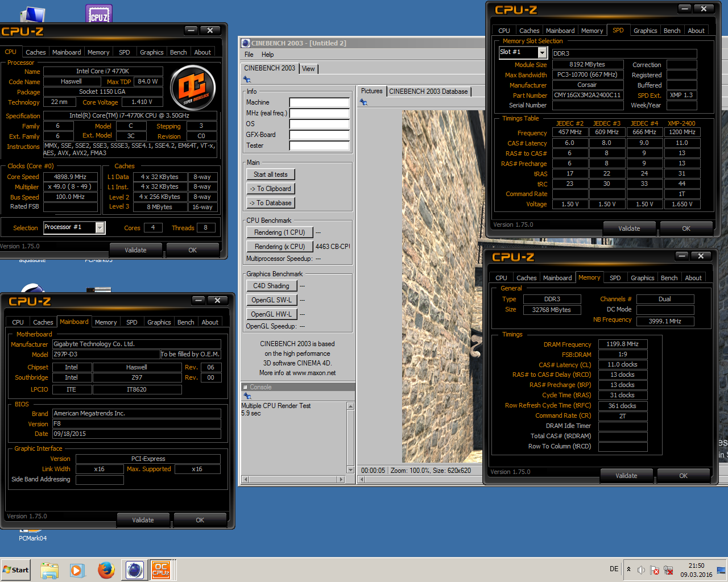This screenshot has width=728, height=582.
Task: Click the Console scrollbar down arrow
Action: pyautogui.click(x=350, y=470)
